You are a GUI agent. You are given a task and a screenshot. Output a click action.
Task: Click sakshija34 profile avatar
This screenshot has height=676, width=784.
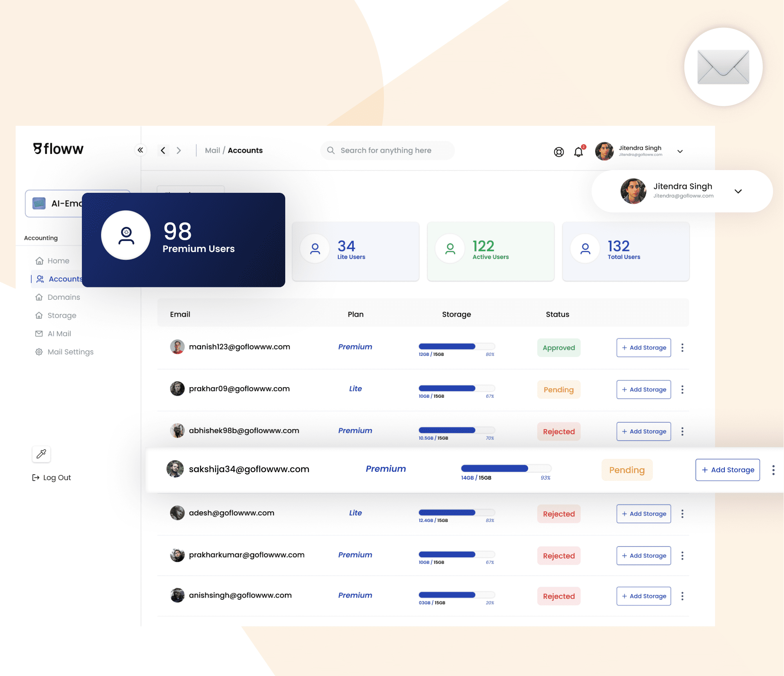tap(175, 469)
